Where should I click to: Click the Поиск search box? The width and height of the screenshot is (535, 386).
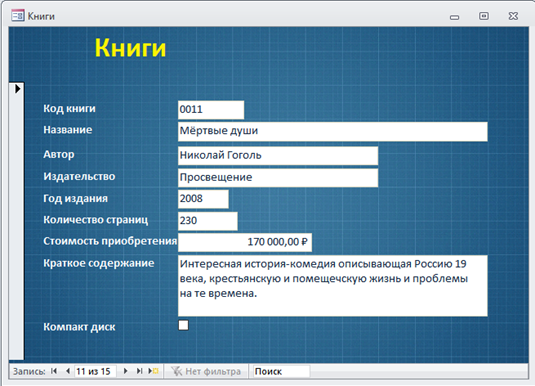(281, 371)
